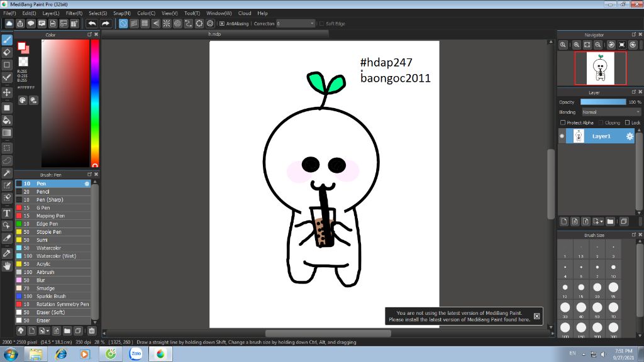
Task: Toggle the Soft Edge checkbox
Action: [x=321, y=24]
